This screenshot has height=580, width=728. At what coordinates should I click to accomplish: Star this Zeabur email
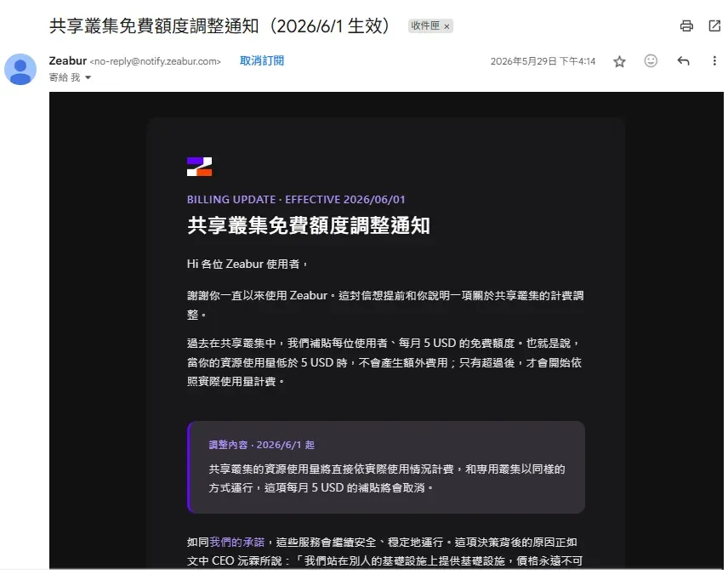(x=619, y=61)
